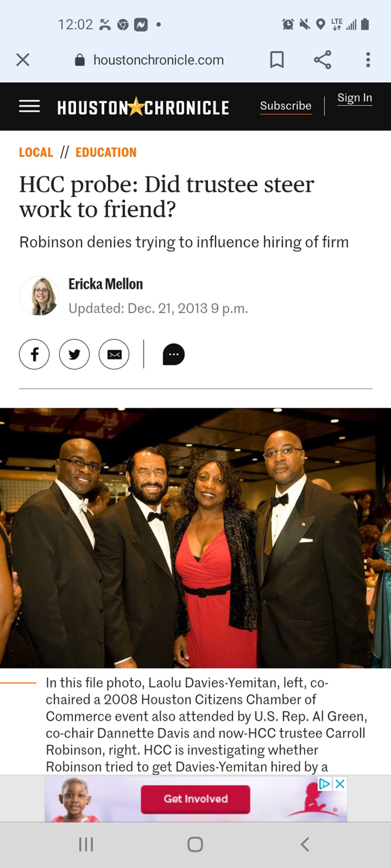The height and width of the screenshot is (868, 391).
Task: Email the article using envelope icon
Action: (x=114, y=354)
